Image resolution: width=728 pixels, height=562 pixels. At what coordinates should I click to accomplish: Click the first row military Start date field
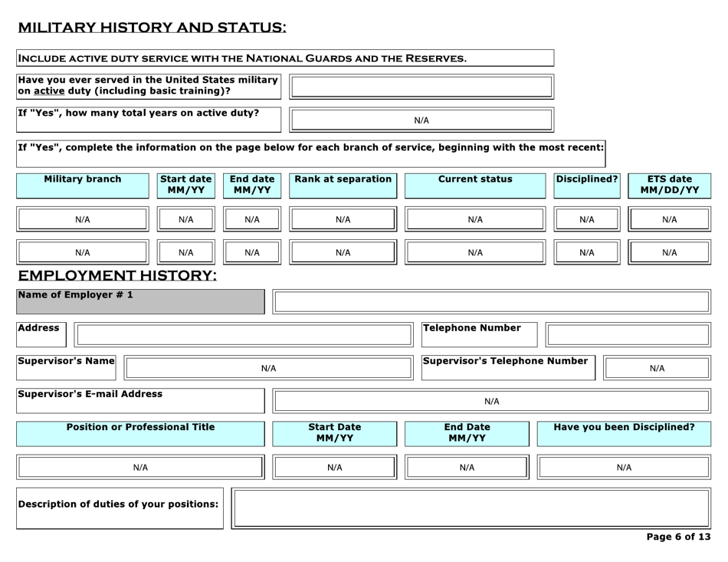pyautogui.click(x=186, y=219)
